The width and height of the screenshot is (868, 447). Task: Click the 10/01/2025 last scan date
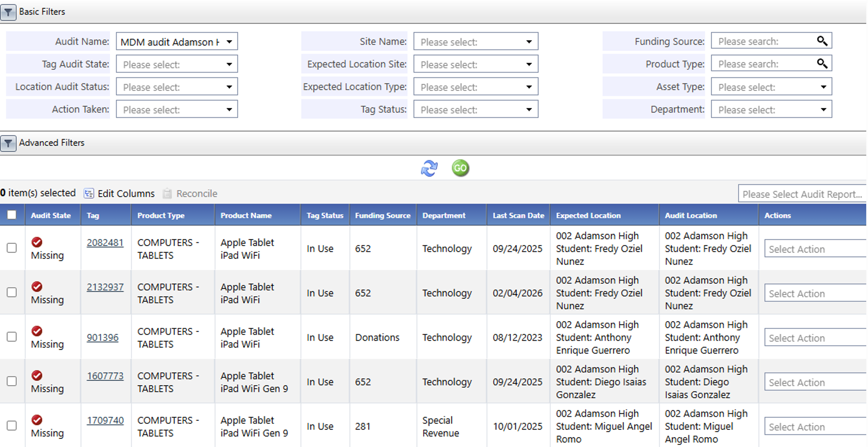(x=518, y=427)
